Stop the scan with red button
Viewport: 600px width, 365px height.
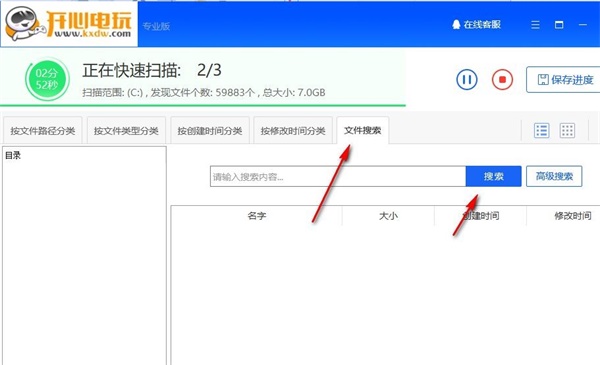[x=502, y=80]
